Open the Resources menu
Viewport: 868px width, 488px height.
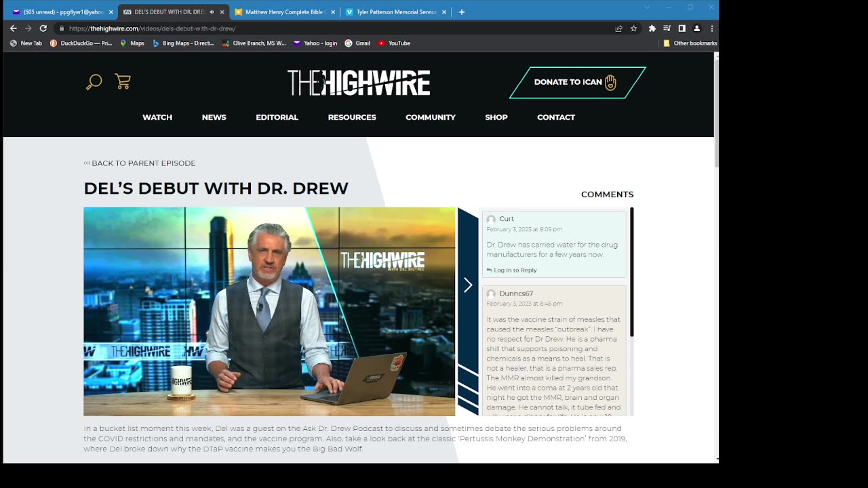tap(352, 117)
